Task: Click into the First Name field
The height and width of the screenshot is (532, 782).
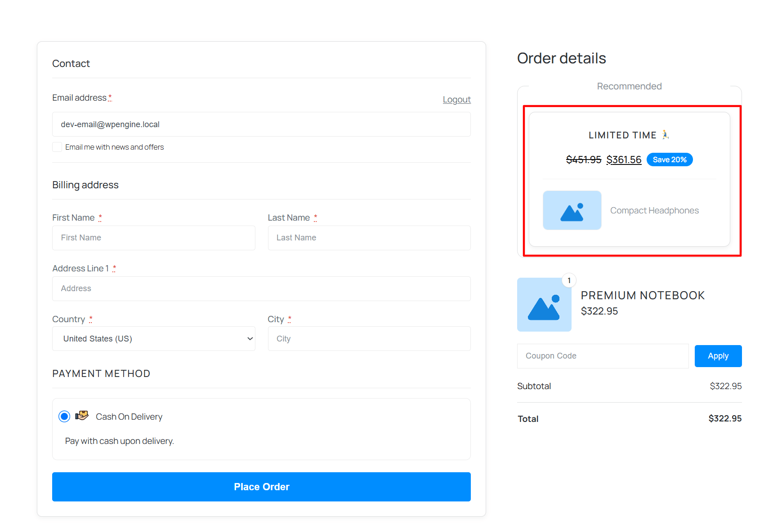Action: [x=154, y=238]
